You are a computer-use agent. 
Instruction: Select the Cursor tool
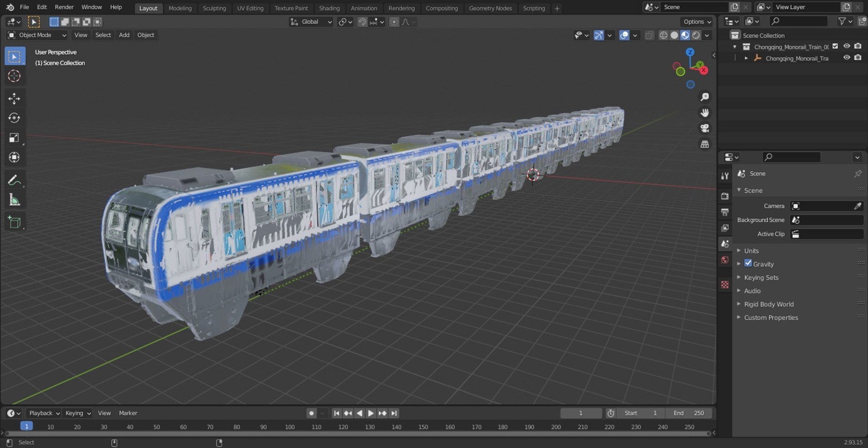coord(14,76)
